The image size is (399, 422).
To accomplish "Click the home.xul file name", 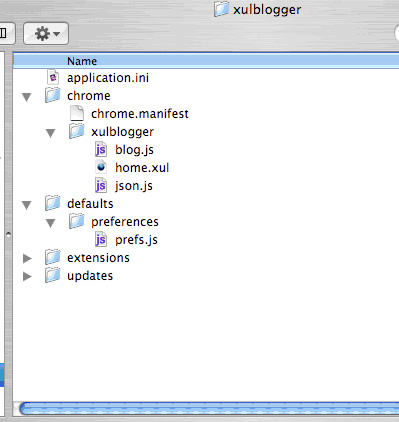I will [142, 167].
